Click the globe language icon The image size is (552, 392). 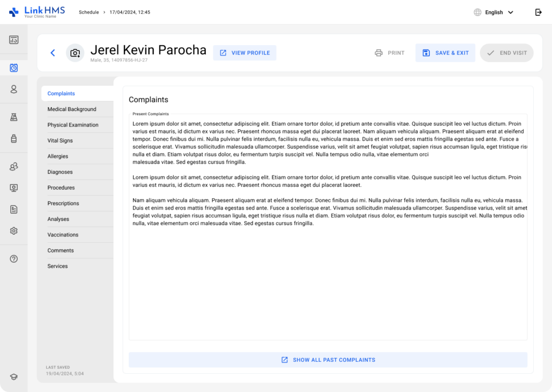pyautogui.click(x=478, y=12)
